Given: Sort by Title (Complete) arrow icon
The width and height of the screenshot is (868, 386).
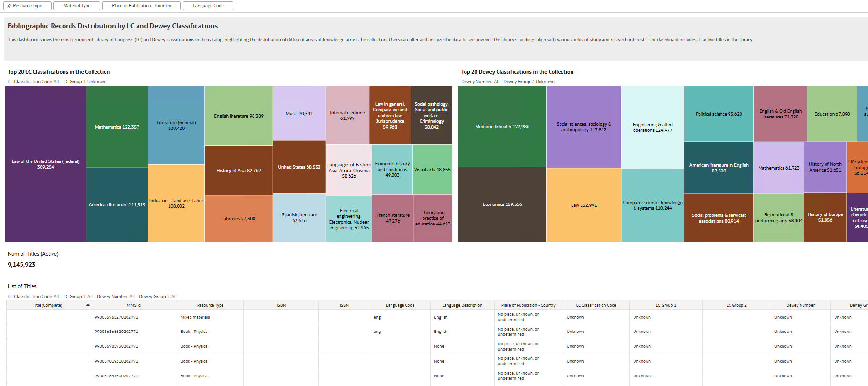Looking at the screenshot, I should coord(88,305).
